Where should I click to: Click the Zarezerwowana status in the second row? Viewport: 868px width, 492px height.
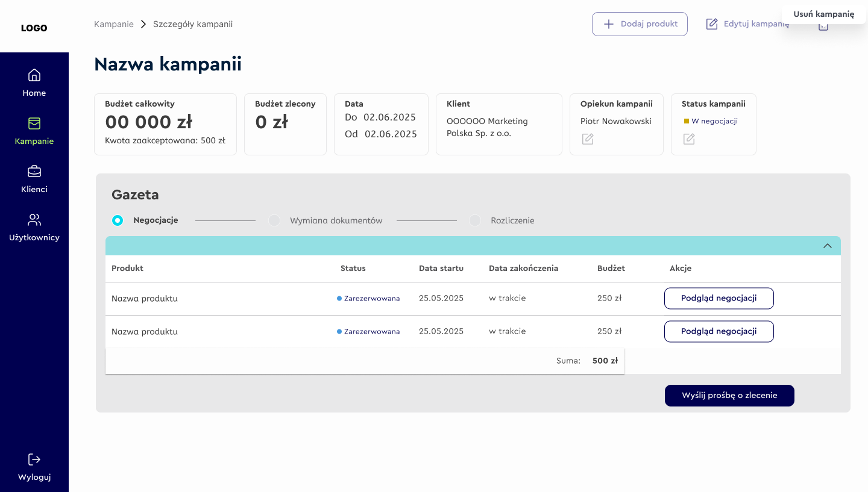(368, 331)
